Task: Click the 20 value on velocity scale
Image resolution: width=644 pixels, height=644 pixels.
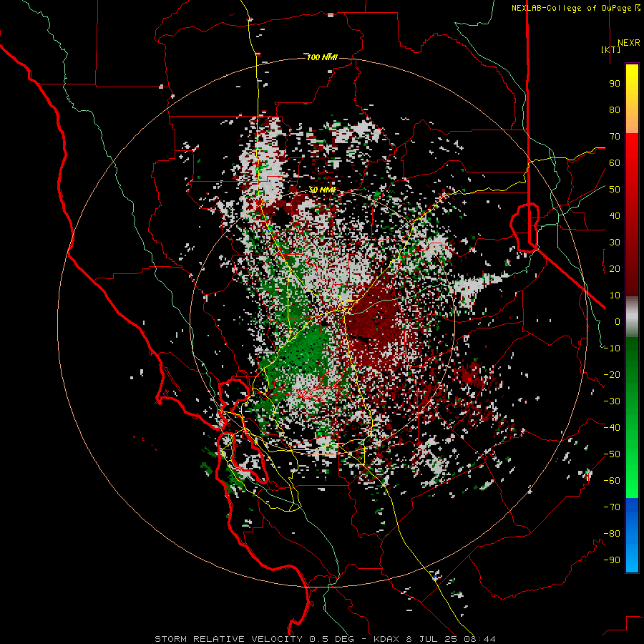Action: (x=615, y=269)
